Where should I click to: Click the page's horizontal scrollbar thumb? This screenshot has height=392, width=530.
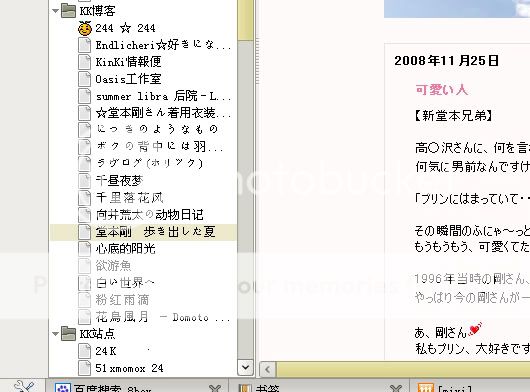click(x=403, y=369)
